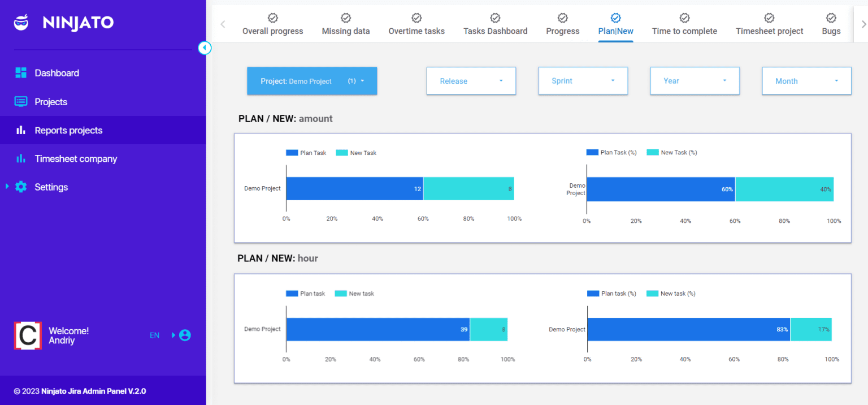Toggle the New Task legend item

pyautogui.click(x=356, y=152)
